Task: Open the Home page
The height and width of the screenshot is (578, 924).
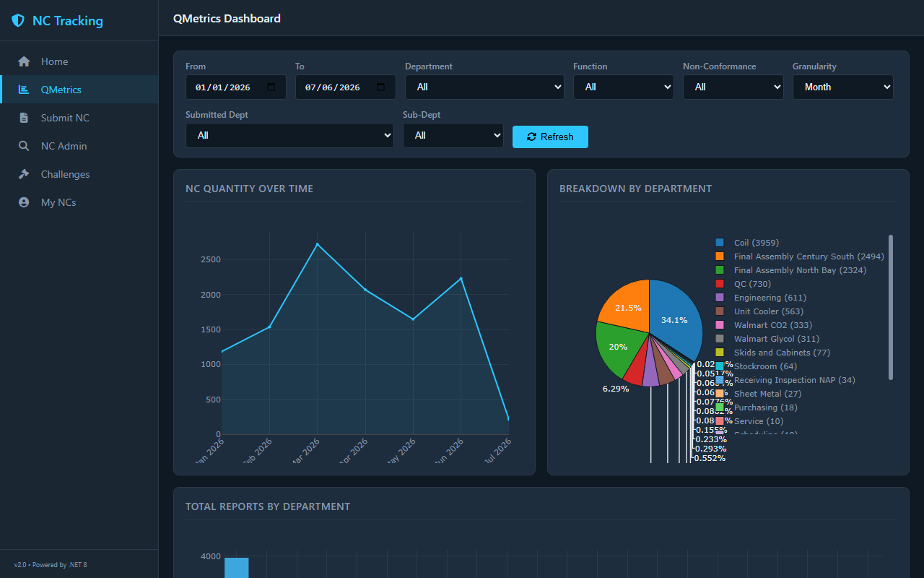Action: point(79,61)
